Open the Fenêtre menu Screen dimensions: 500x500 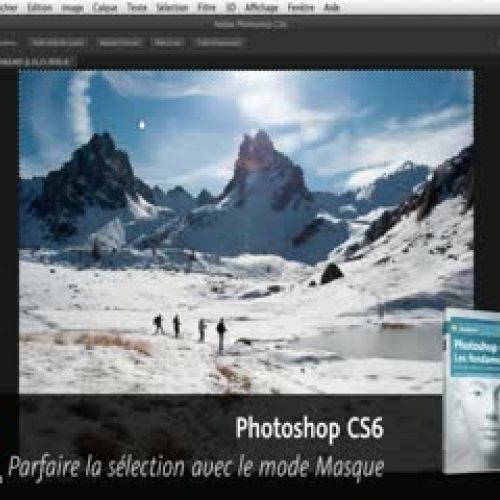[x=301, y=7]
